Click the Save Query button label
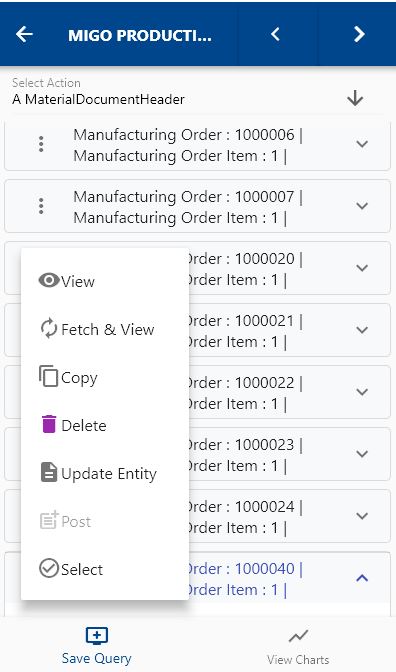This screenshot has height=672, width=396. click(96, 658)
